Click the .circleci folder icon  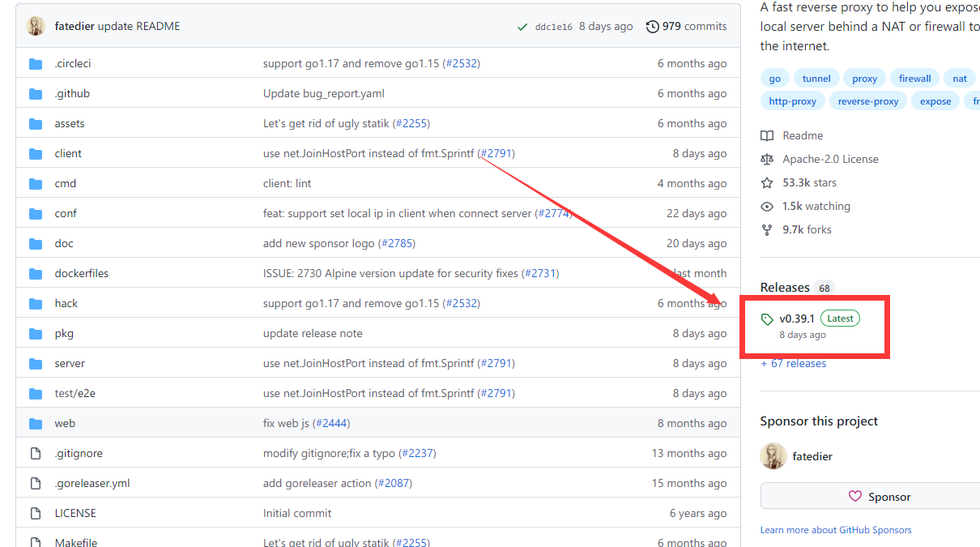tap(36, 64)
